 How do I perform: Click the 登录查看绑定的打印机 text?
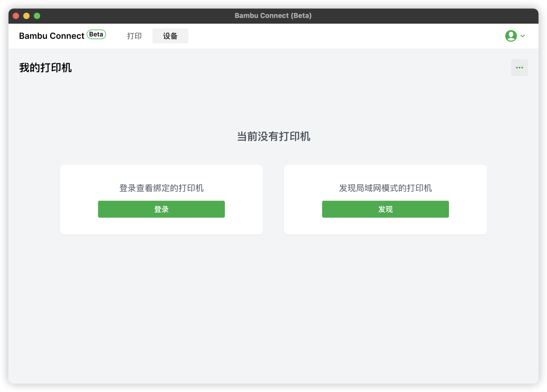pos(161,188)
